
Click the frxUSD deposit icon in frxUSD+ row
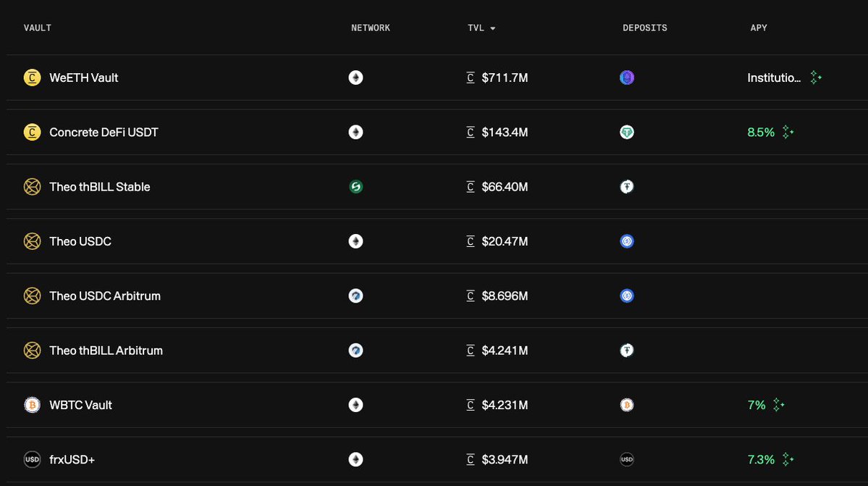tap(627, 459)
